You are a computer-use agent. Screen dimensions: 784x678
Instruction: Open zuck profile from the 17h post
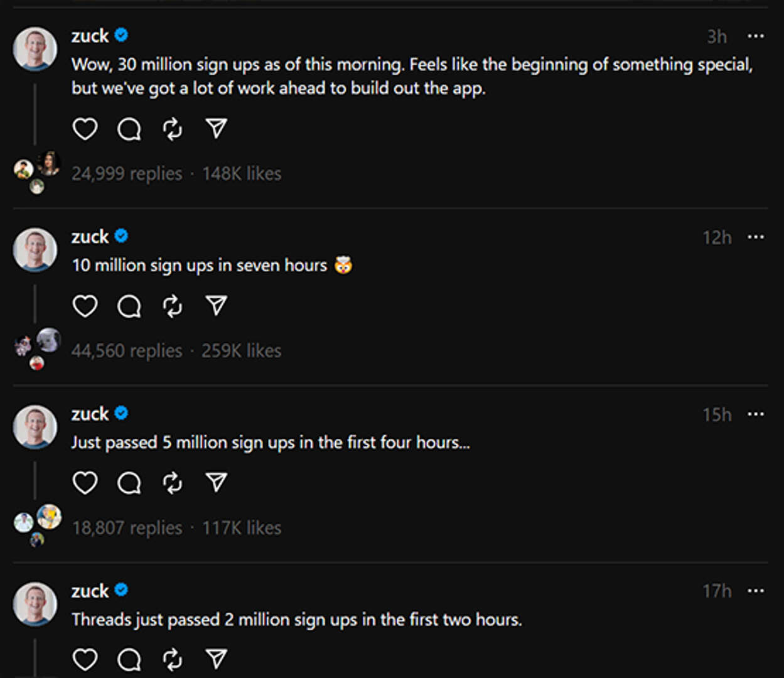pyautogui.click(x=90, y=591)
